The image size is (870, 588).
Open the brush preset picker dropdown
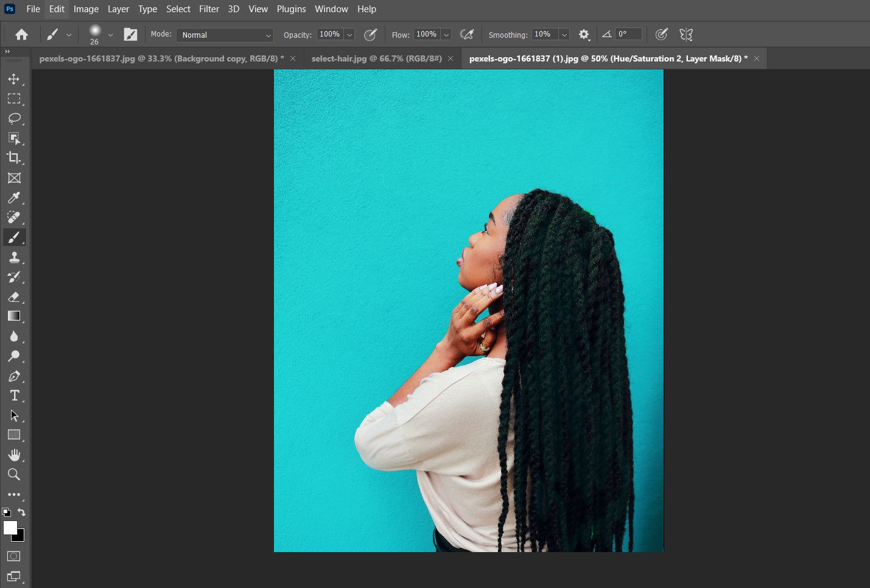point(110,35)
